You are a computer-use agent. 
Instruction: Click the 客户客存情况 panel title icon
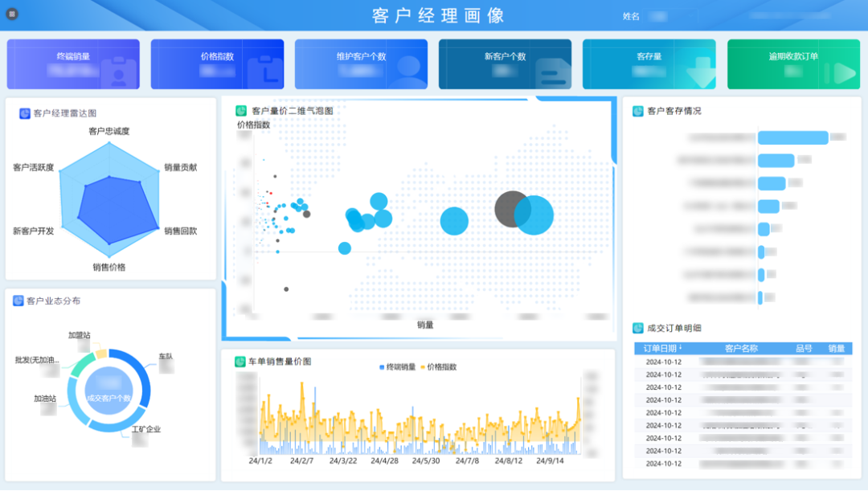coord(638,111)
